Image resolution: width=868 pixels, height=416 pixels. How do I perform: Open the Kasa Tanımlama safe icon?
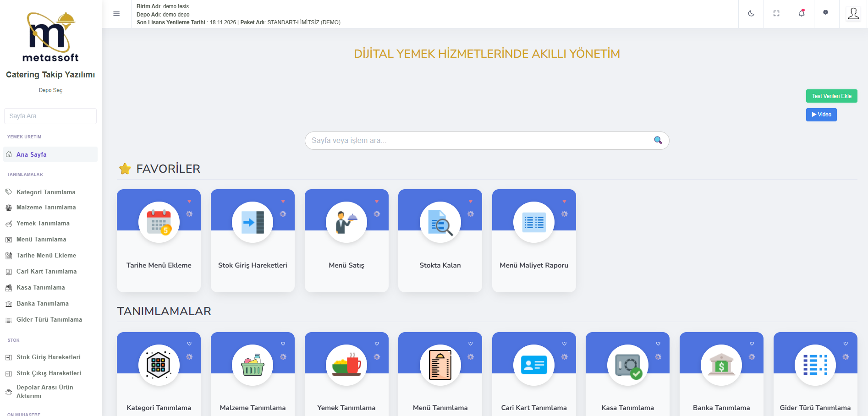pyautogui.click(x=627, y=365)
